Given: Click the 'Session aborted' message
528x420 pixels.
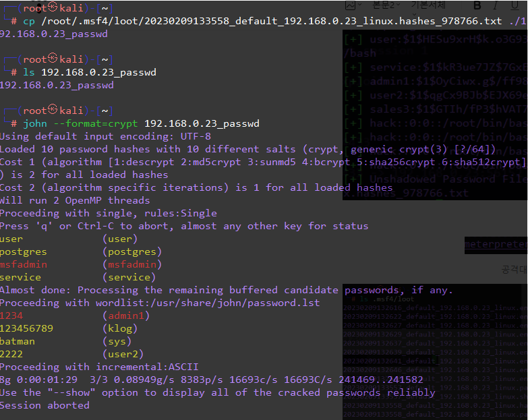Looking at the screenshot, I should (45, 405).
